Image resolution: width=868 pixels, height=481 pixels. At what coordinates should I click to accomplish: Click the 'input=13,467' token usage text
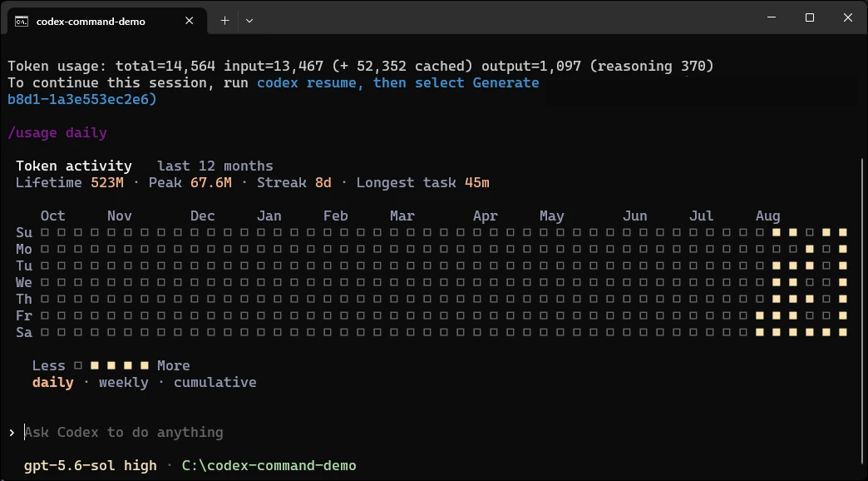tap(274, 67)
